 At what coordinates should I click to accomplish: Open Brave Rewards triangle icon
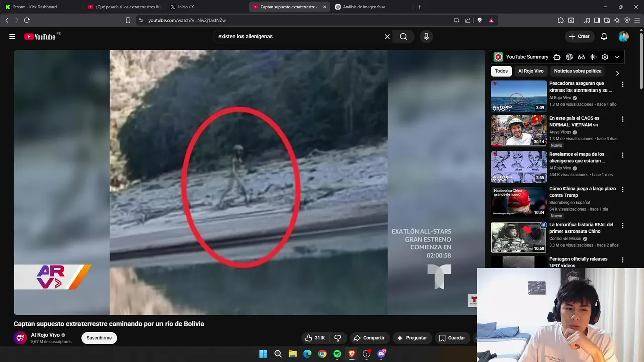point(491,20)
